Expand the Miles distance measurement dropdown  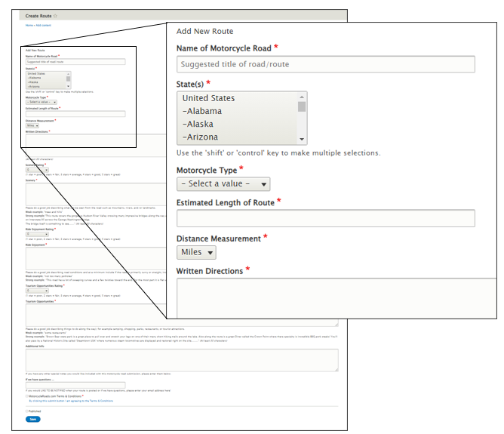(197, 252)
